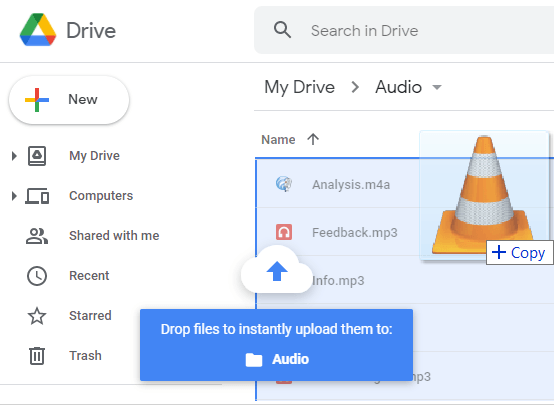Click the Audio folder icon in upload banner
The image size is (554, 405).
pos(254,360)
